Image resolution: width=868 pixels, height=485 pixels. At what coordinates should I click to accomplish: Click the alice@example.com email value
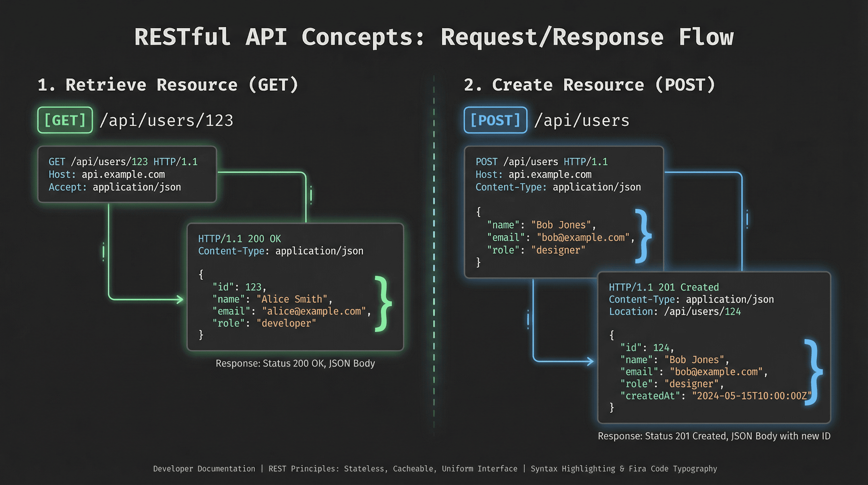[314, 311]
